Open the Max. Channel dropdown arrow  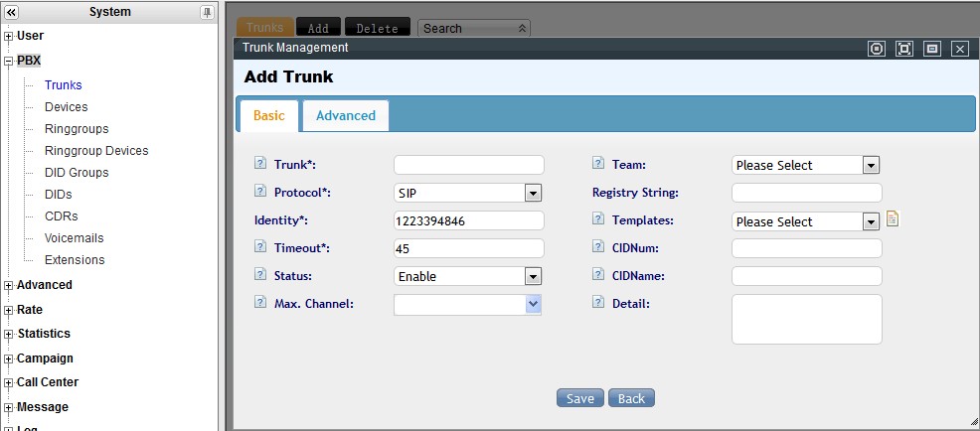pyautogui.click(x=533, y=304)
